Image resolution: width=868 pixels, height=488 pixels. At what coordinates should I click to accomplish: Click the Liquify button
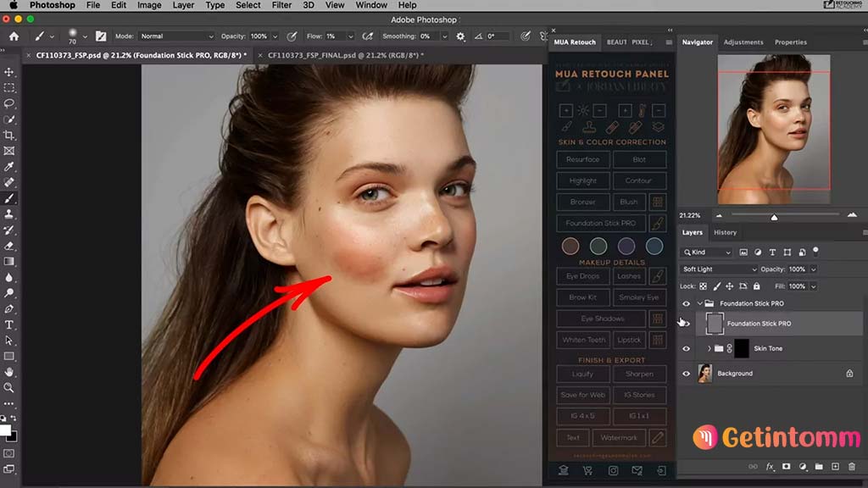click(583, 374)
